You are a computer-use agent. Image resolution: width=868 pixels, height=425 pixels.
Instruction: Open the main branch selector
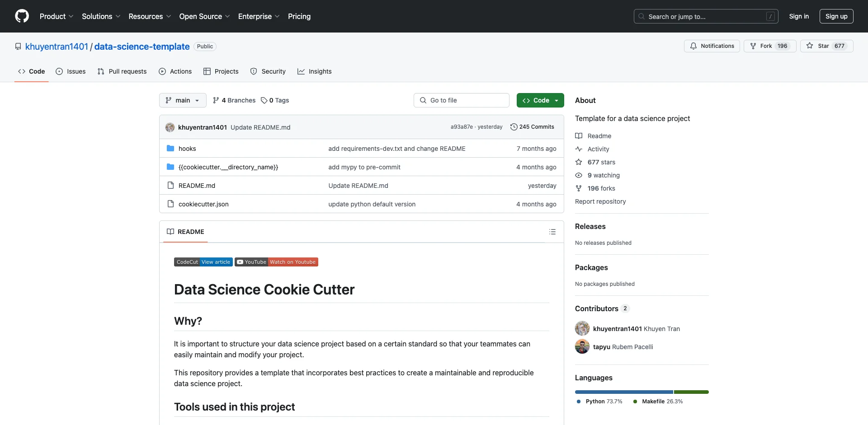click(x=183, y=100)
